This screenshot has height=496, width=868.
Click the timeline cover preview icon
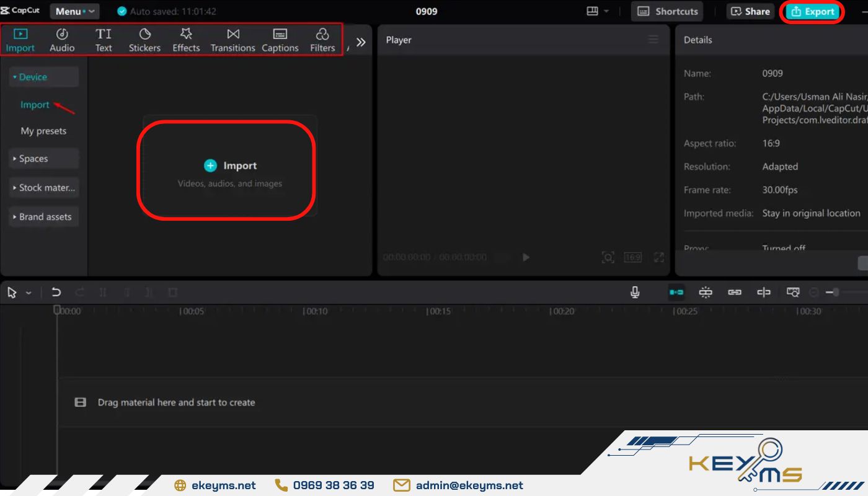793,292
